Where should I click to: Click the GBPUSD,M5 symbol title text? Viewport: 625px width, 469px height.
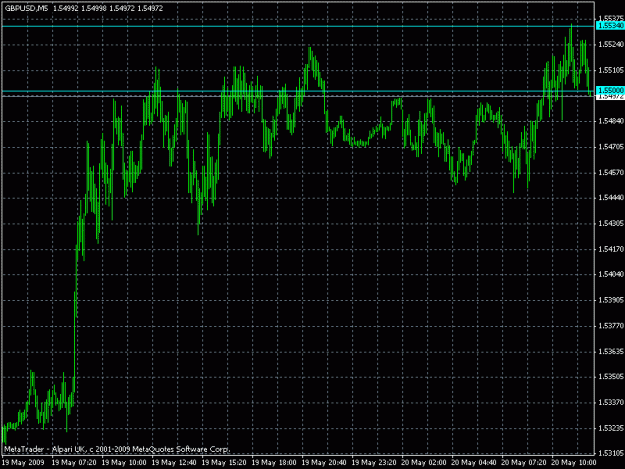point(26,8)
